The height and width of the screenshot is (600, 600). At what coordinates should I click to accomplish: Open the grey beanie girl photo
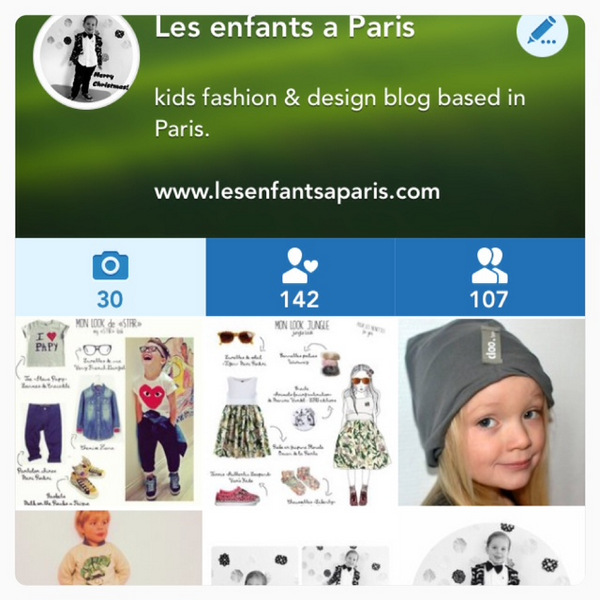coord(491,412)
